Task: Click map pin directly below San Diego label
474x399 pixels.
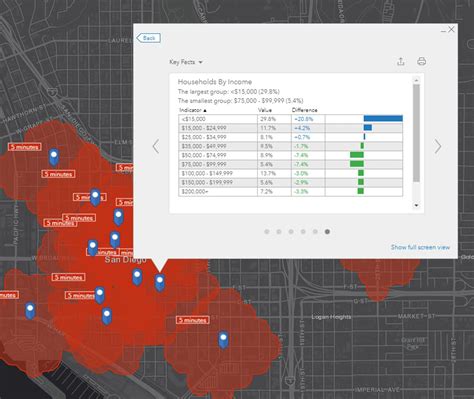Action: coord(137,277)
